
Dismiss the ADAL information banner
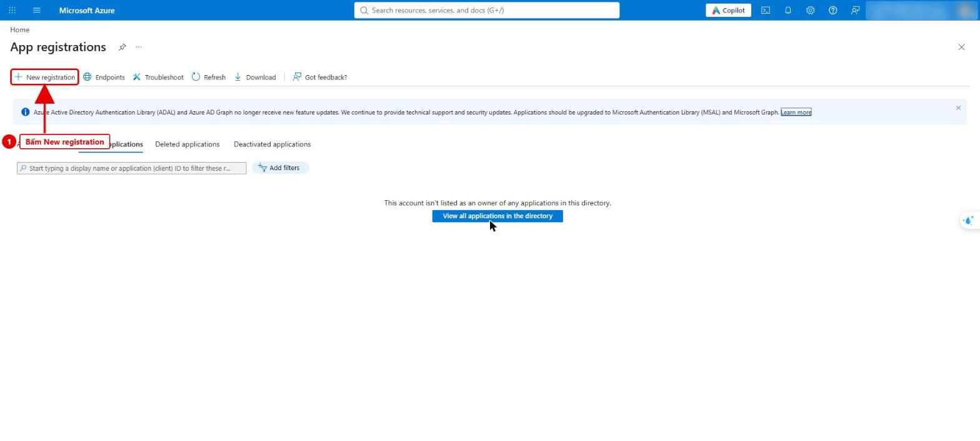958,108
